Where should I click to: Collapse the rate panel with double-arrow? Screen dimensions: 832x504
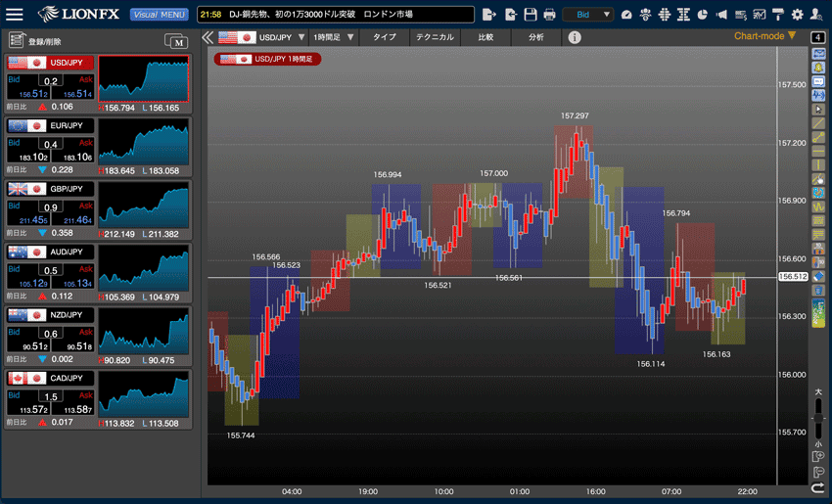coord(208,37)
